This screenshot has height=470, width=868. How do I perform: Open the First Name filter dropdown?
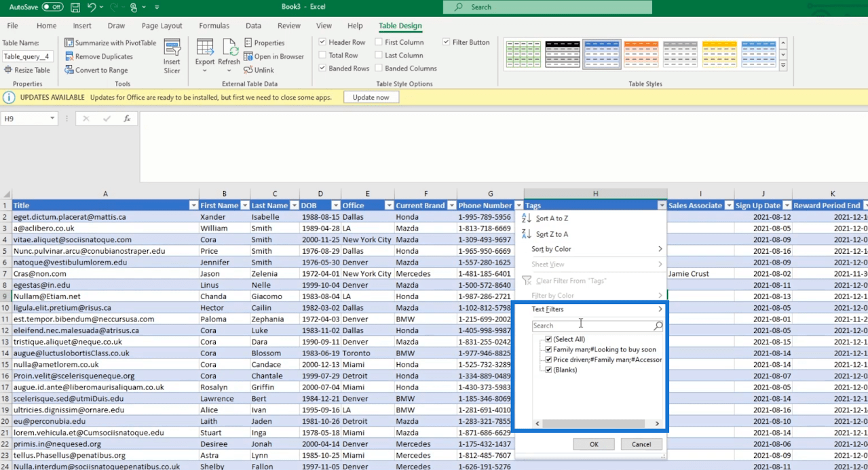coord(244,205)
